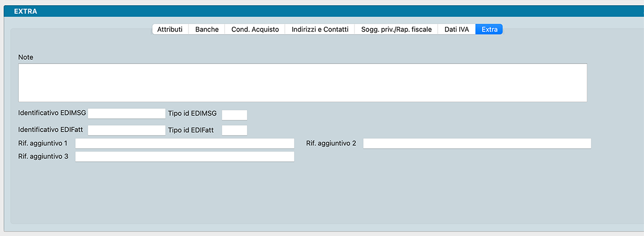This screenshot has height=236, width=644.
Task: Click the Note label text
Action: click(26, 57)
